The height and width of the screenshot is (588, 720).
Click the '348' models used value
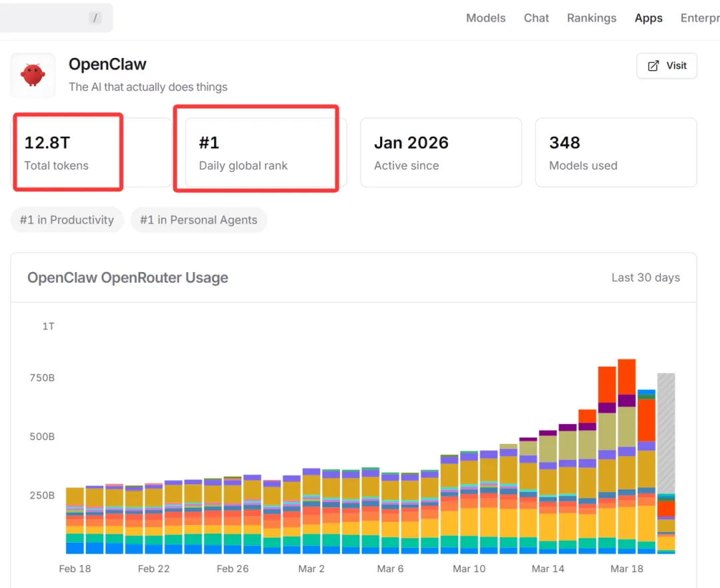pos(565,143)
